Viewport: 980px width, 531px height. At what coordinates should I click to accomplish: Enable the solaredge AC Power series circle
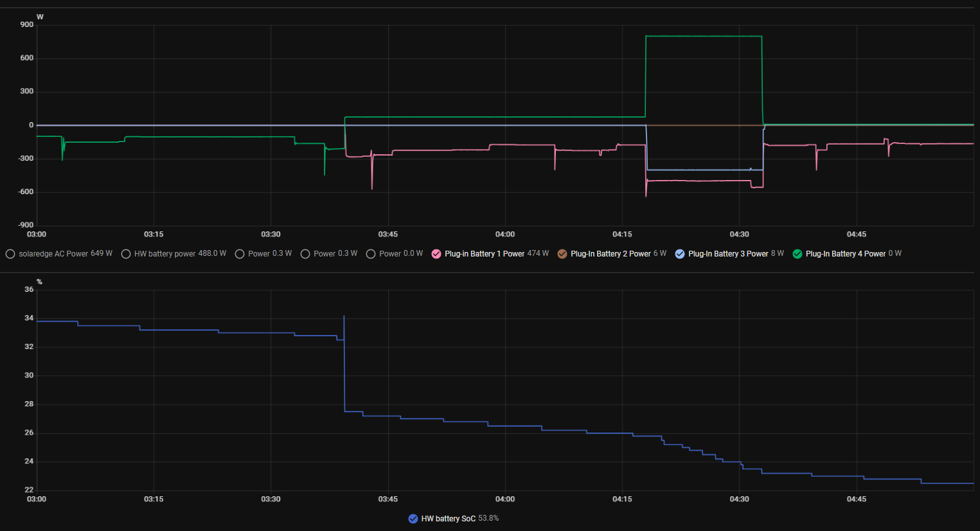point(10,254)
